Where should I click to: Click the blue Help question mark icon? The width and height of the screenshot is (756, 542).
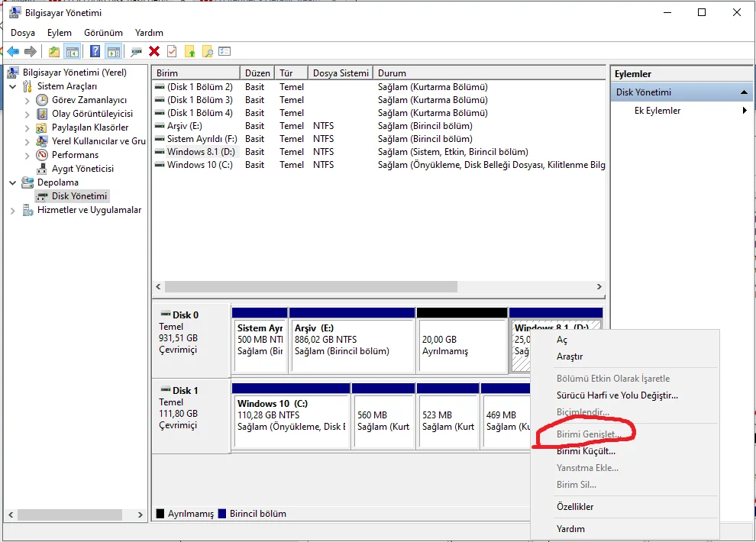pyautogui.click(x=95, y=51)
